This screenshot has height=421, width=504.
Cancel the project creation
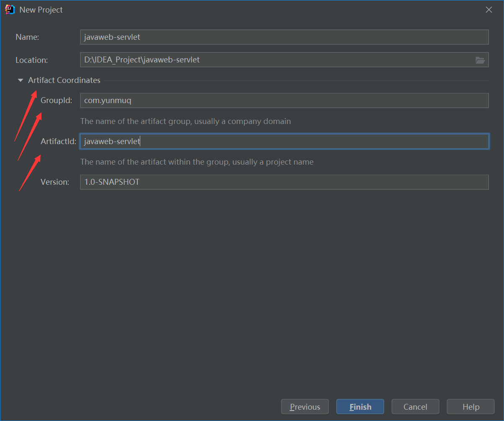point(415,407)
